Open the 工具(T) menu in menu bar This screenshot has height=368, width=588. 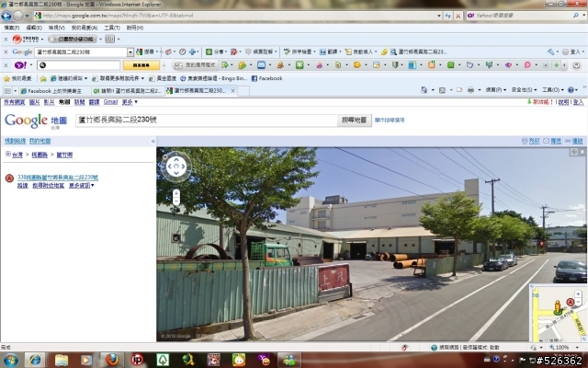pos(112,28)
